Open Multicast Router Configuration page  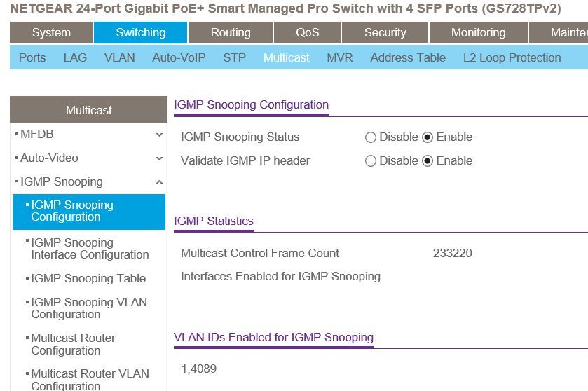[x=73, y=344]
